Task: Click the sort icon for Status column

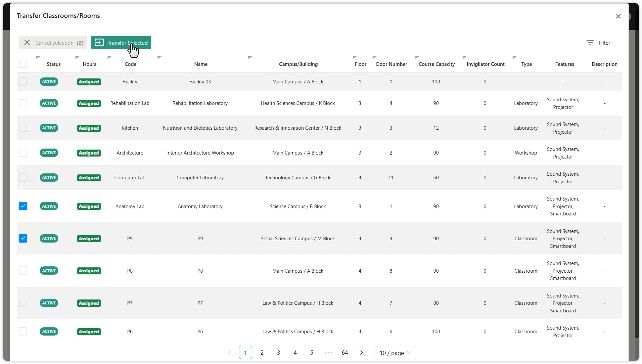Action: click(x=38, y=58)
